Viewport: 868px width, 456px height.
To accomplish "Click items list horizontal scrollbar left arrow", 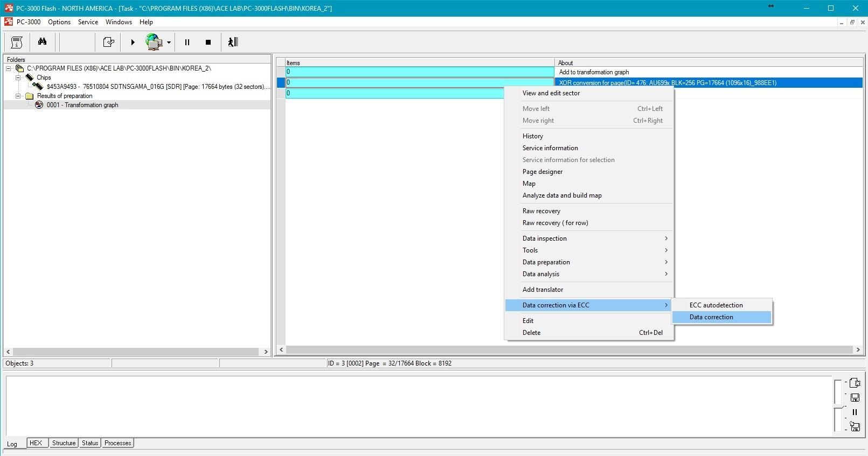I will [281, 350].
